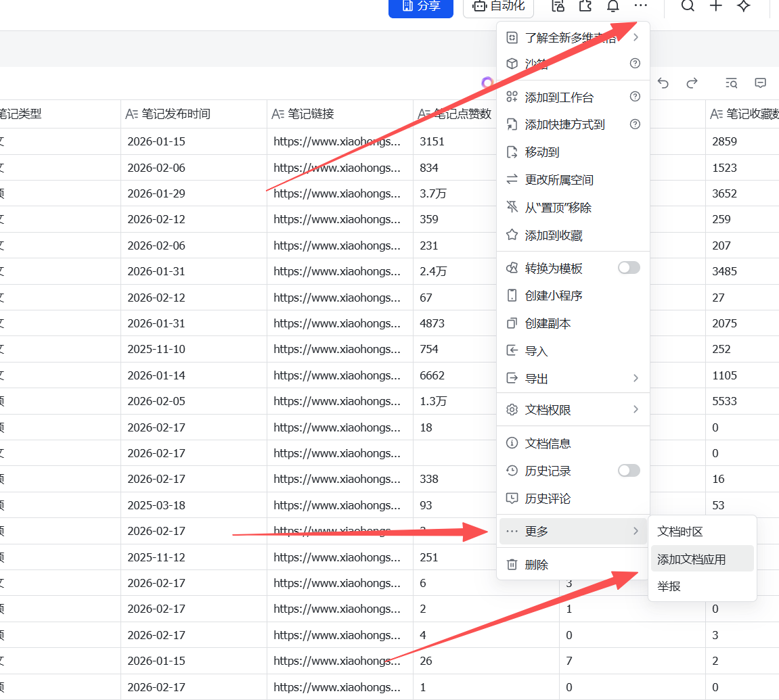Click the help icon beside 沙箱
Image resolution: width=779 pixels, height=700 pixels.
[x=635, y=63]
